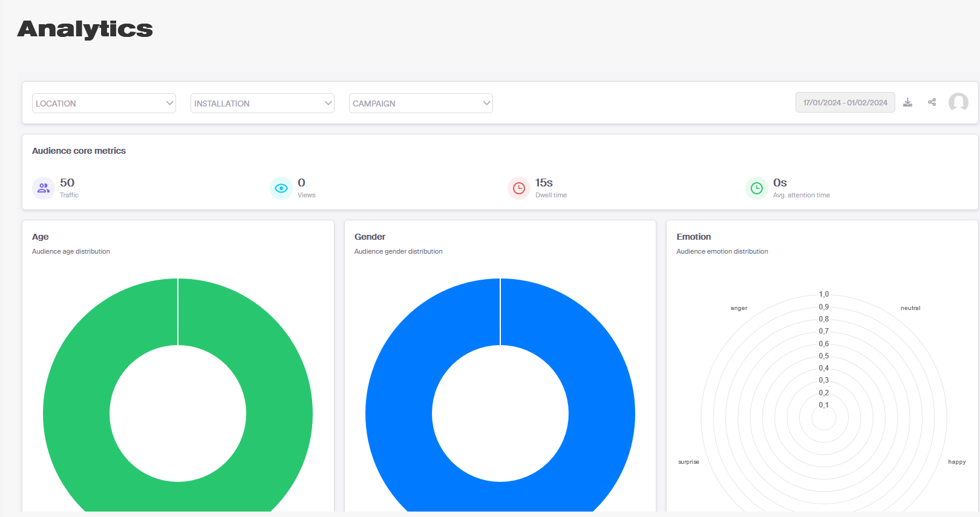Click the Dwell time metric label
Viewport: 980px width, 517px height.
[x=551, y=195]
